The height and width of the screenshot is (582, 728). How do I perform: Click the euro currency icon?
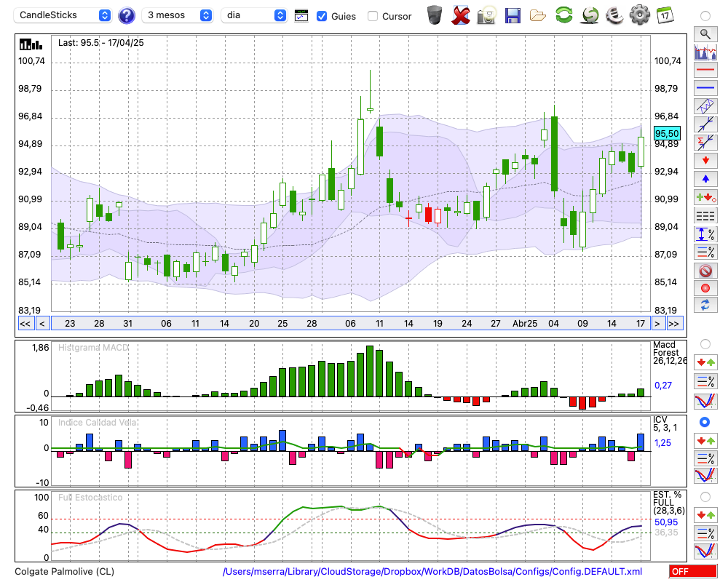click(x=614, y=15)
